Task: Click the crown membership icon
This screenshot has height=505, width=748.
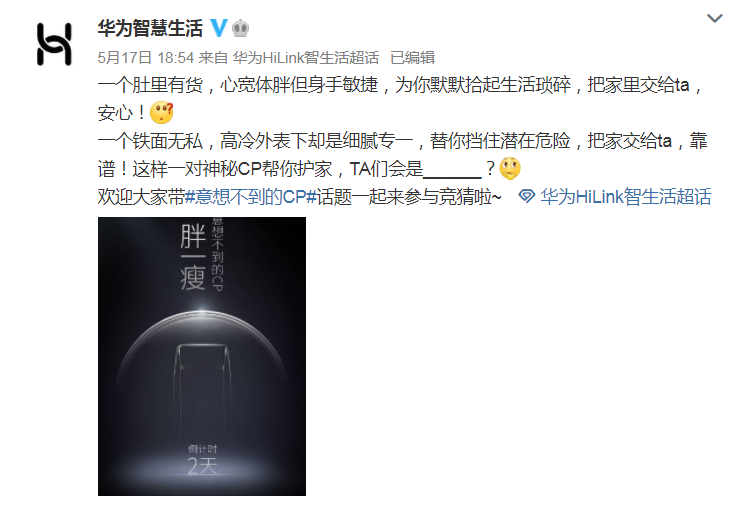Action: pyautogui.click(x=240, y=29)
